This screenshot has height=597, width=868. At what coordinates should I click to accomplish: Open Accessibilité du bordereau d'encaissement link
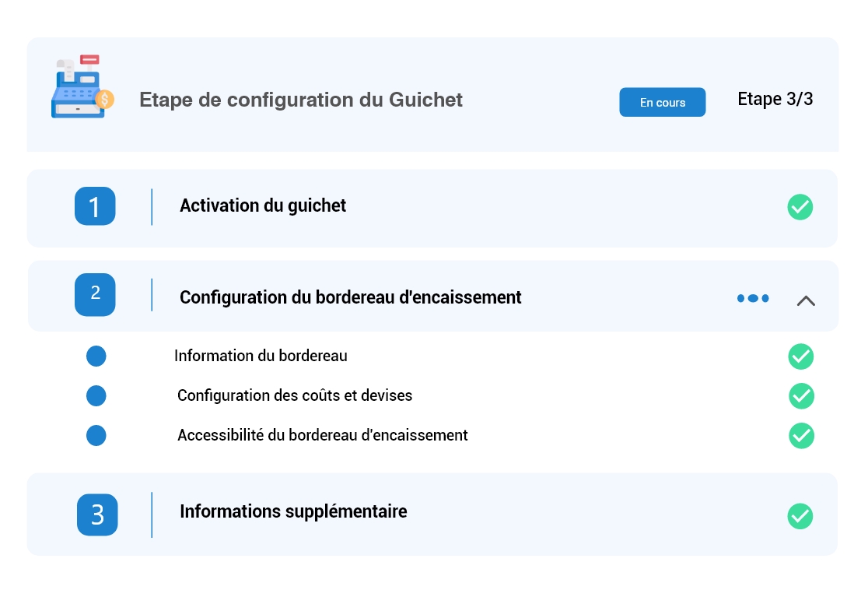point(322,435)
